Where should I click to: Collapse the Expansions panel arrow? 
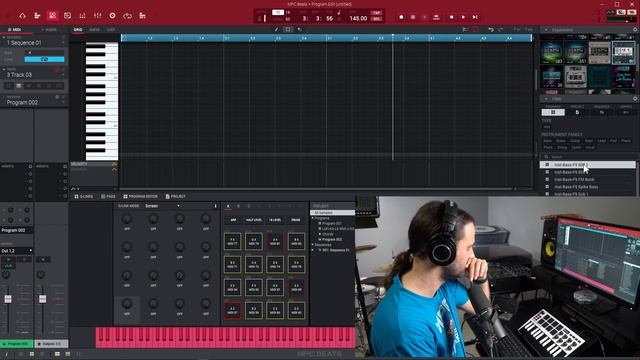tap(546, 30)
